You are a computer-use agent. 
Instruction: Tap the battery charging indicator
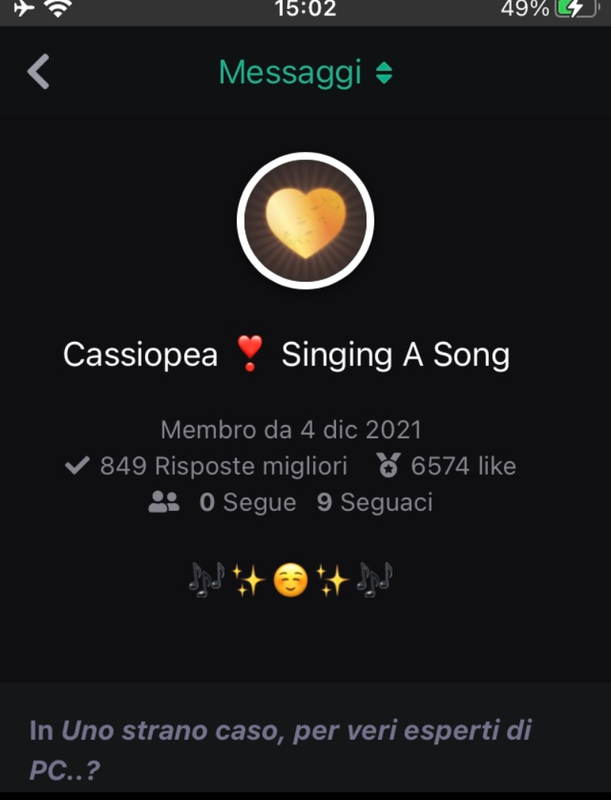pyautogui.click(x=576, y=9)
